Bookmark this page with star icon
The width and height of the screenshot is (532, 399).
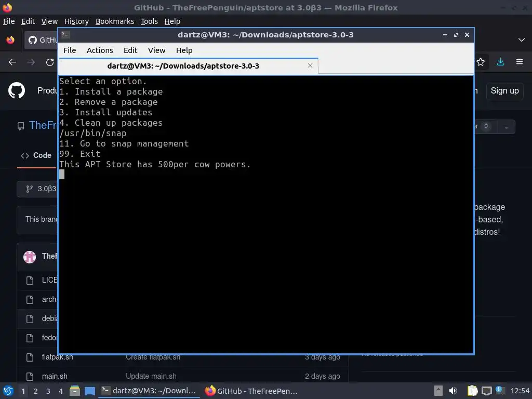click(481, 62)
